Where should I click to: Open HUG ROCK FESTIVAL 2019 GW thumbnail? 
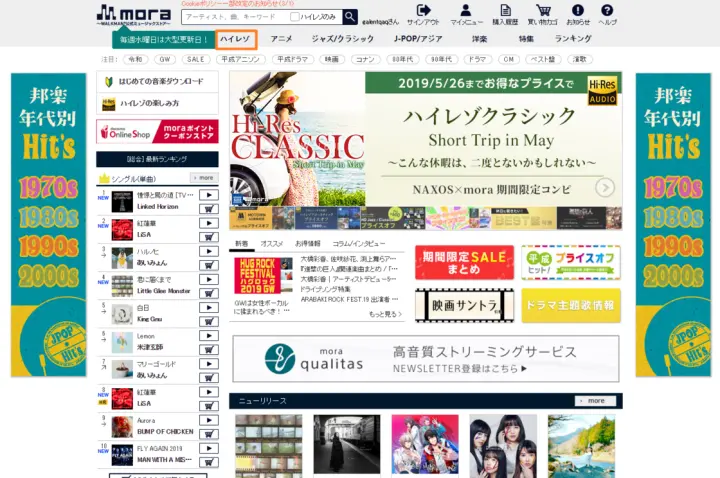(263, 276)
